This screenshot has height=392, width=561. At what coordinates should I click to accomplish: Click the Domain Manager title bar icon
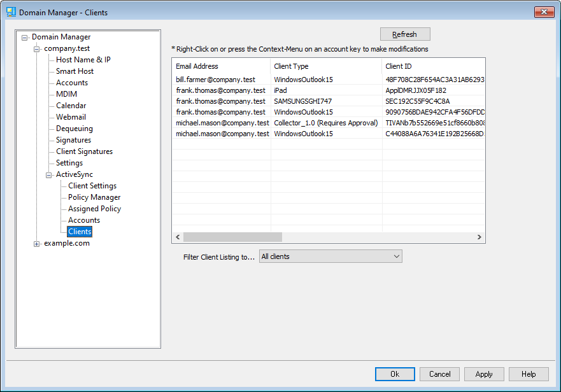tap(11, 12)
